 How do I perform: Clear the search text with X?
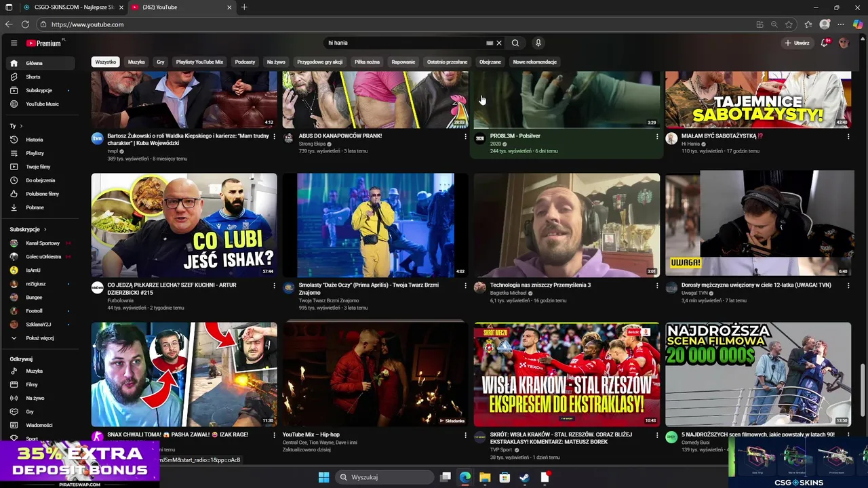click(499, 43)
